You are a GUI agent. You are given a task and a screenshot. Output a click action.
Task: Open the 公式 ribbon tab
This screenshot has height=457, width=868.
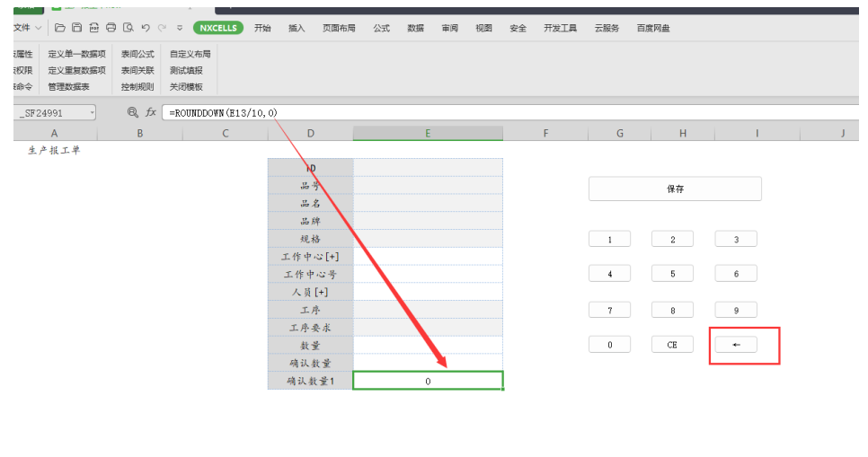(381, 28)
